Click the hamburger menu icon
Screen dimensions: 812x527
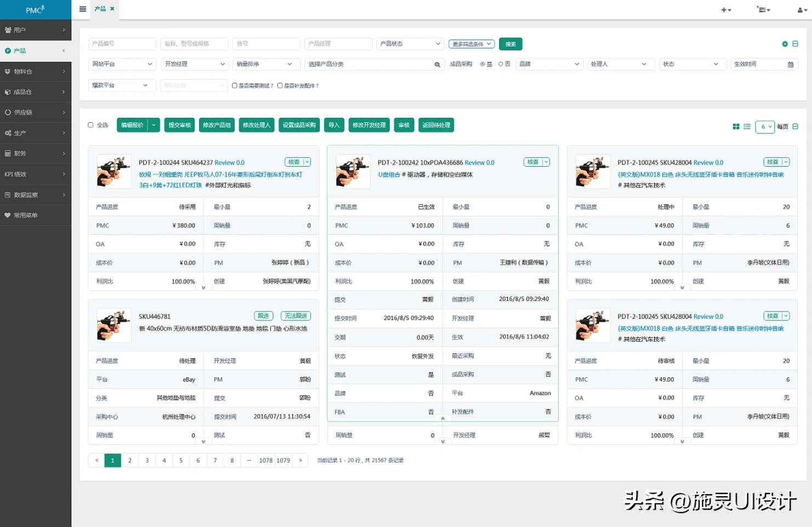click(83, 9)
